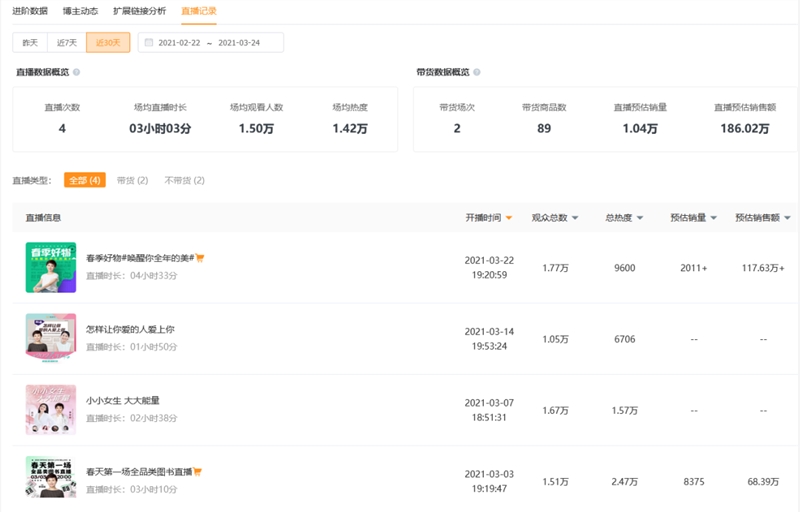Viewport: 800px width, 512px height.
Task: Click the 2021-03-14 19:53:24 start time
Action: (489, 339)
